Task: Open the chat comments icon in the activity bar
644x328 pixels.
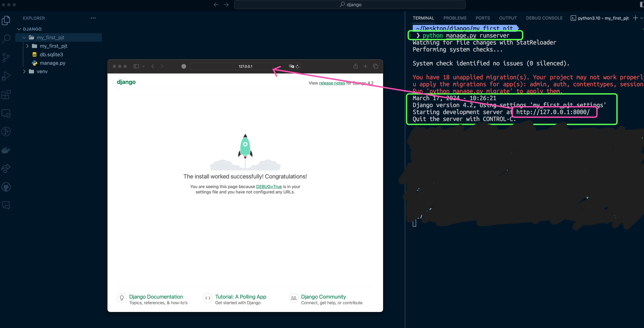Action: (x=6, y=205)
